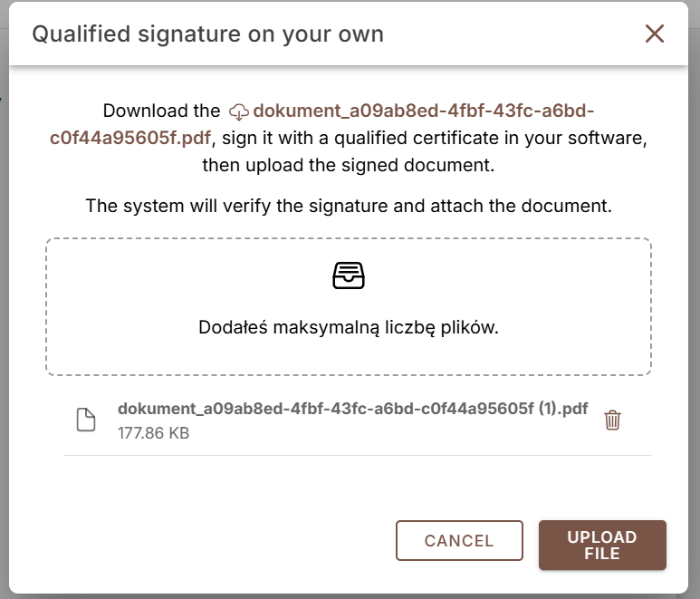Delete the uploaded file with the trash icon
Image resolution: width=700 pixels, height=599 pixels.
pos(612,420)
